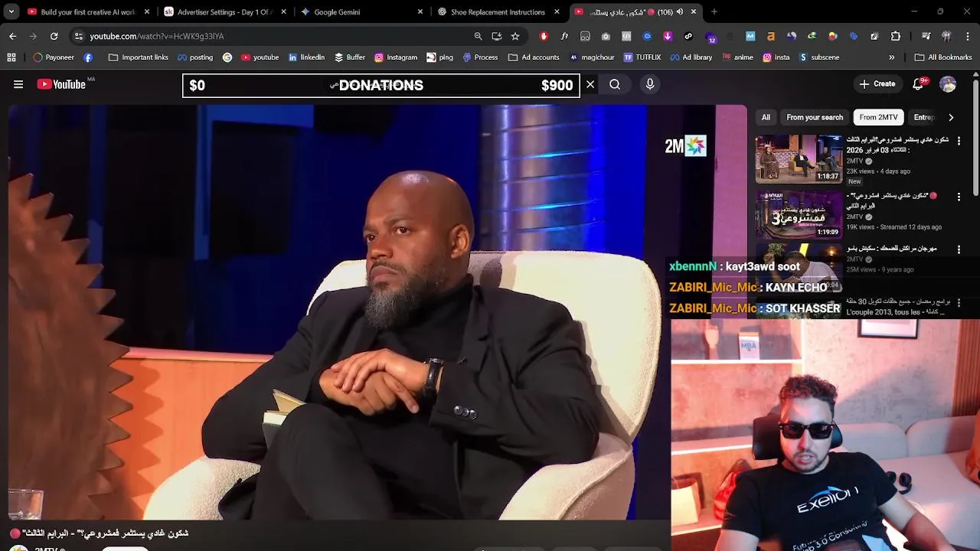Go to YouTube home via logo
The height and width of the screenshot is (551, 980).
61,84
